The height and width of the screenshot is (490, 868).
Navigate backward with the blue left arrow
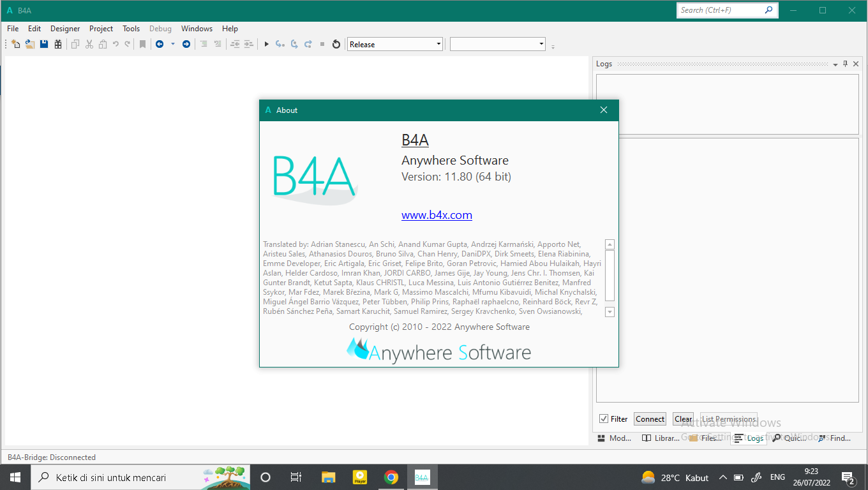point(160,44)
